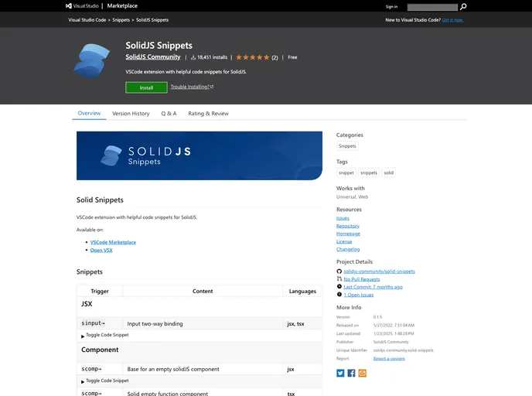Open Homepage resource link

pyautogui.click(x=348, y=234)
